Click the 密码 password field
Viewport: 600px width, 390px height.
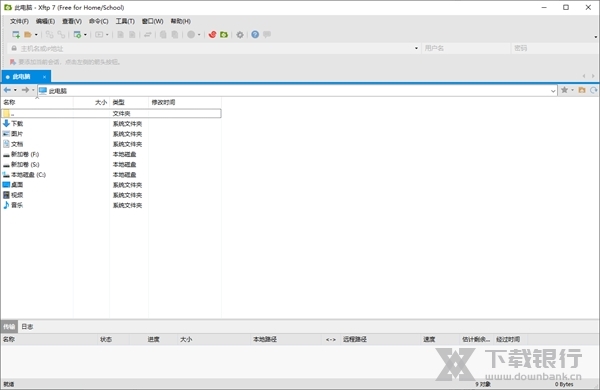(554, 48)
